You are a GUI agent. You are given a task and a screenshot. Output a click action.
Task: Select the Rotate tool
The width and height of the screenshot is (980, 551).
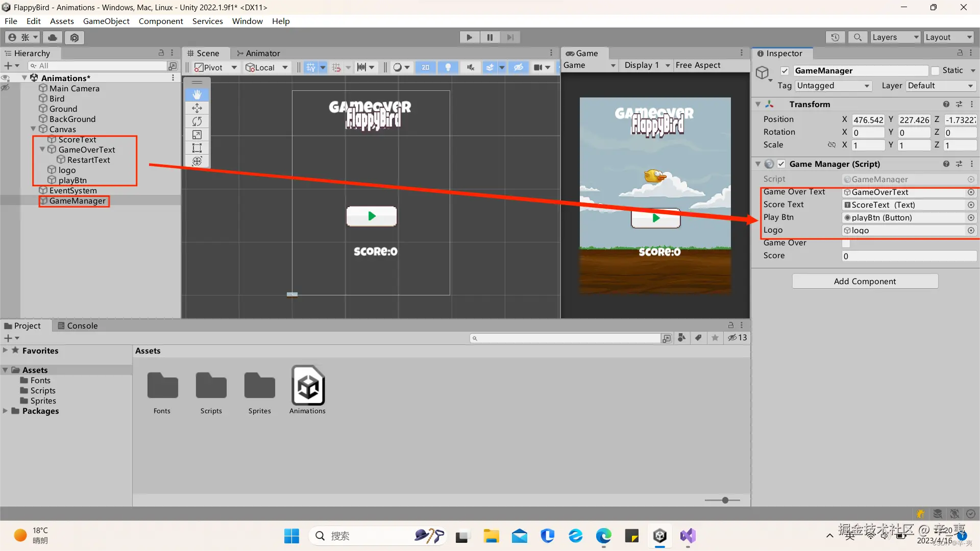197,121
